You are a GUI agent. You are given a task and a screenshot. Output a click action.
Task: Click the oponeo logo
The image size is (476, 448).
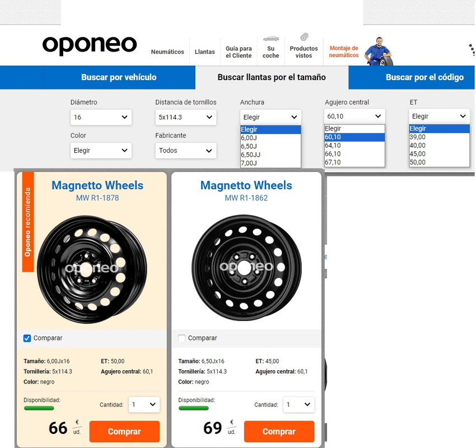pyautogui.click(x=90, y=45)
